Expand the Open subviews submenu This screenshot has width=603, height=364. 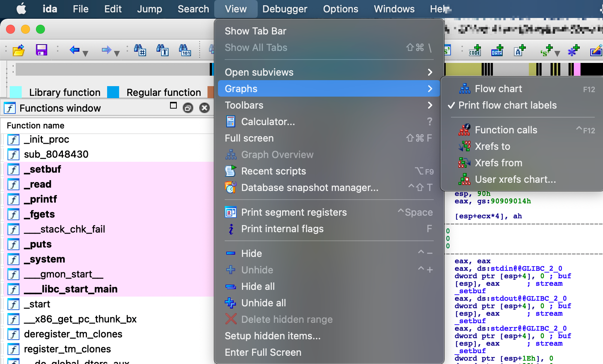(329, 72)
